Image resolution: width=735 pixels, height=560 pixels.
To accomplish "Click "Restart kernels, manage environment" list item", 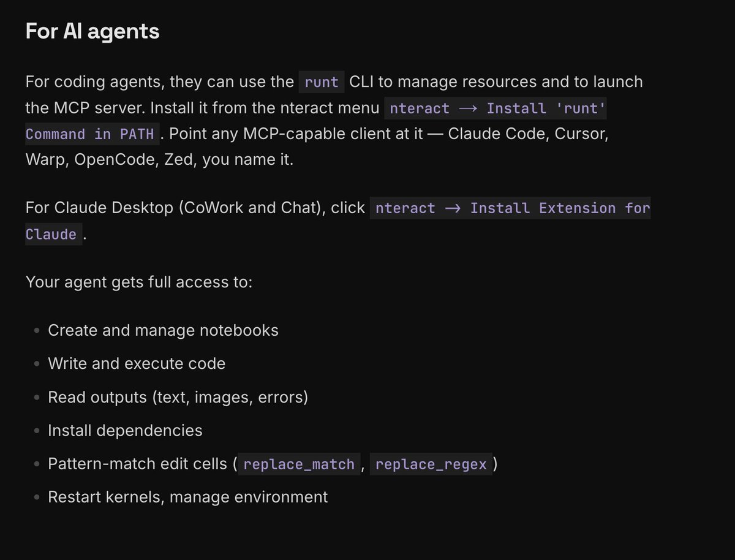I will [x=188, y=496].
